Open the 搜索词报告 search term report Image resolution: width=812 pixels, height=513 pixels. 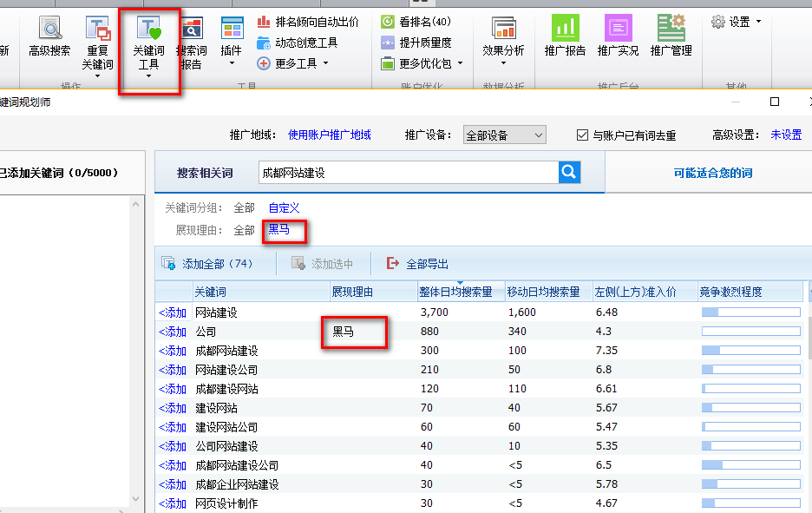coord(191,43)
